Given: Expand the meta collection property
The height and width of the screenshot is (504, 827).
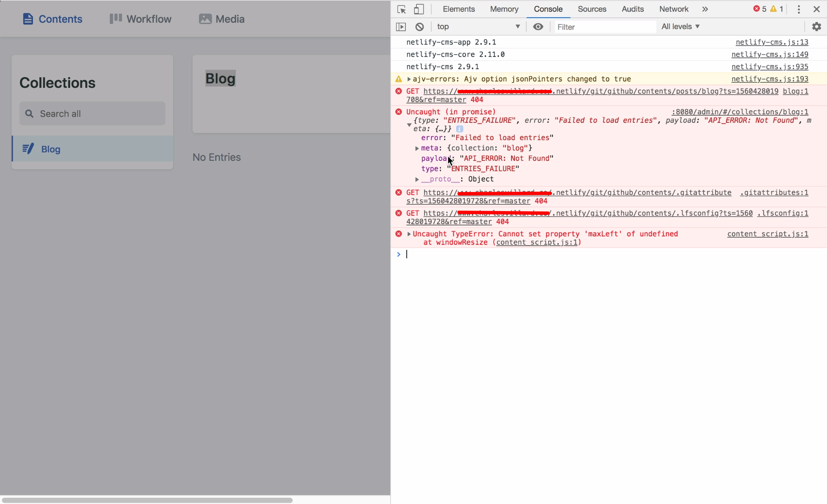Looking at the screenshot, I should (417, 148).
